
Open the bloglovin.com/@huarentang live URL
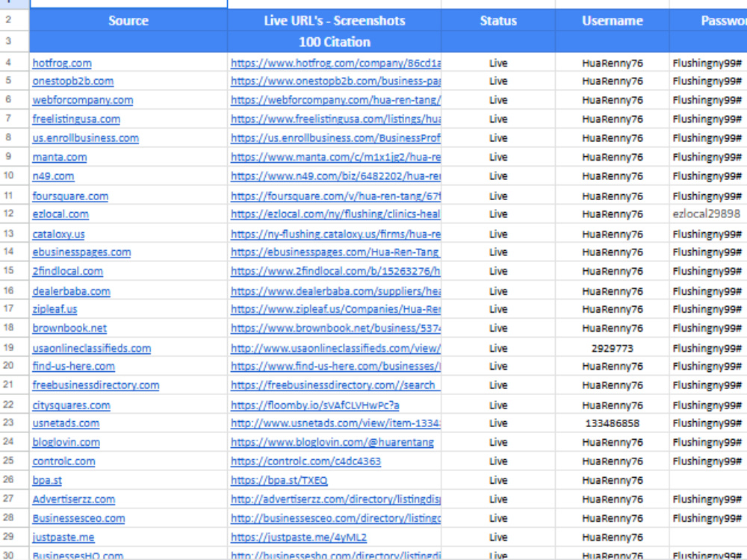(x=332, y=443)
